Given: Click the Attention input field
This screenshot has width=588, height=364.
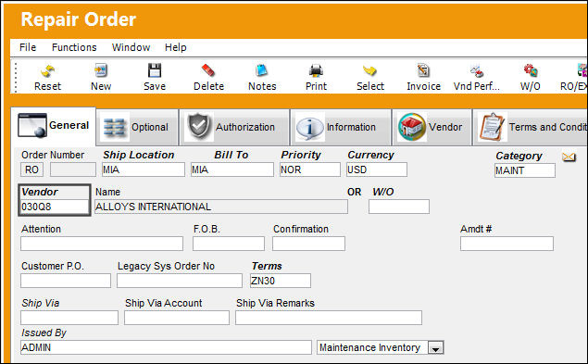Looking at the screenshot, I should 102,244.
